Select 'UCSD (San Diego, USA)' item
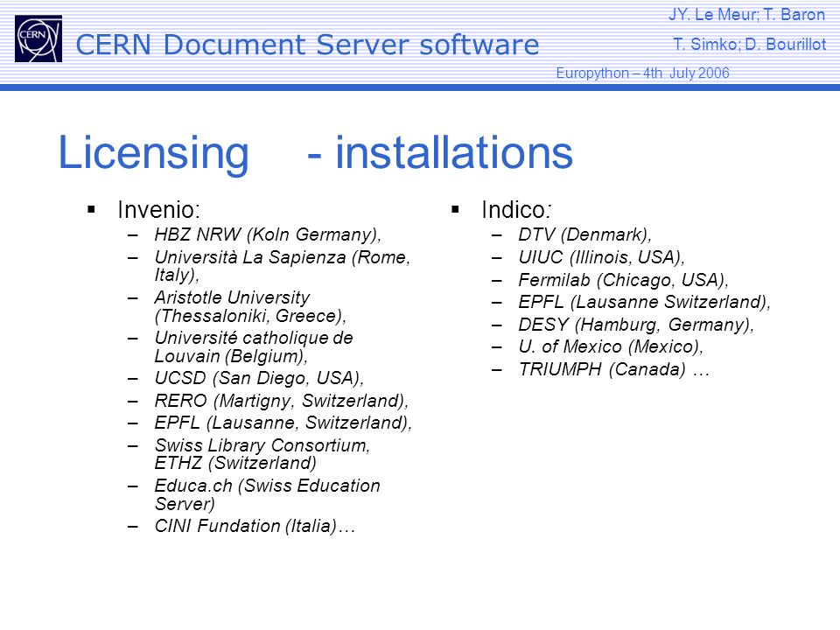The height and width of the screenshot is (630, 840). 259,378
